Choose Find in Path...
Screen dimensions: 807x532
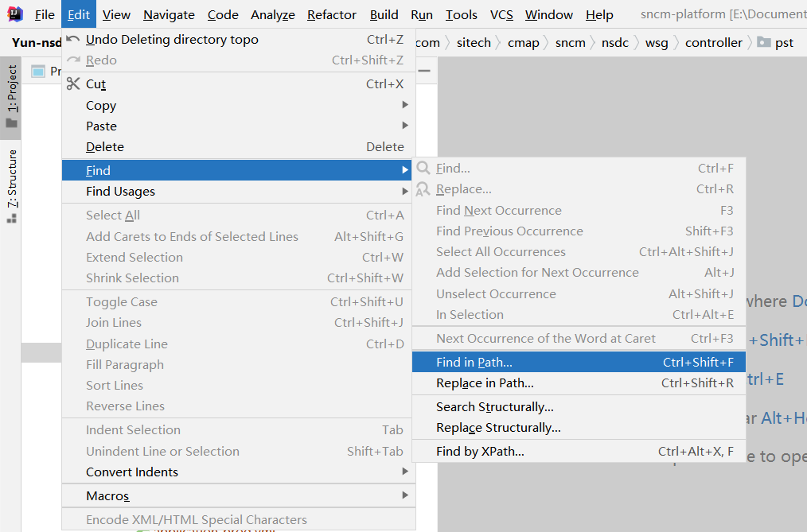click(x=579, y=363)
